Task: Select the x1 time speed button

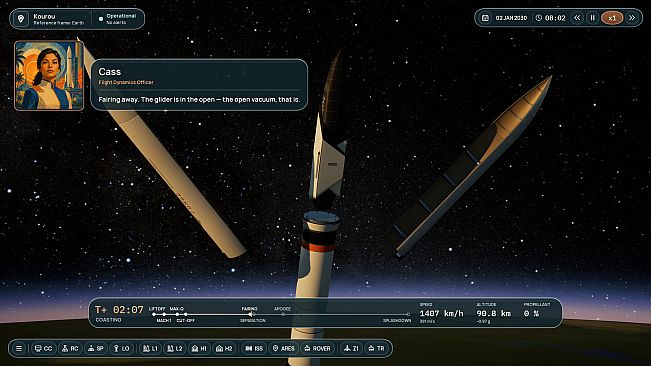Action: [x=612, y=18]
